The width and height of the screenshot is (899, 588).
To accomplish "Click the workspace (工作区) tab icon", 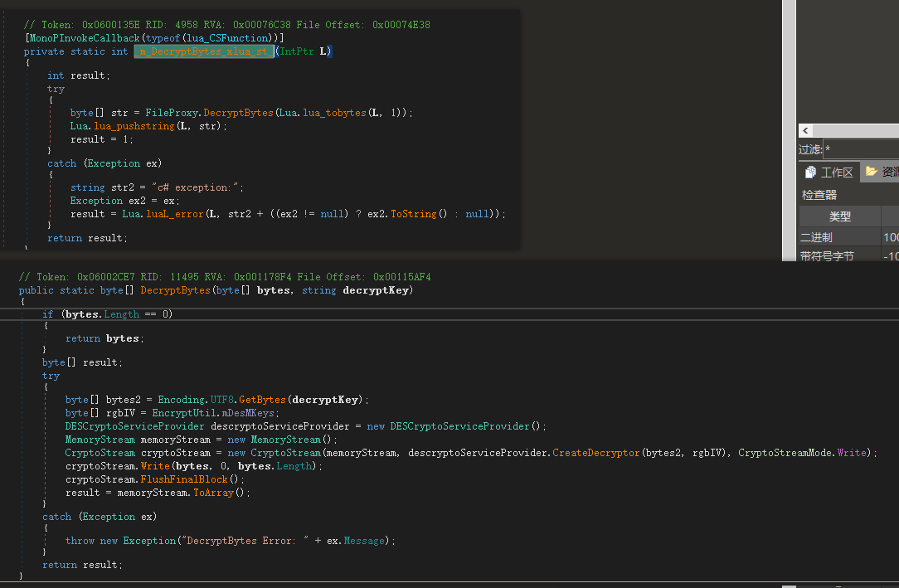I will pos(810,173).
